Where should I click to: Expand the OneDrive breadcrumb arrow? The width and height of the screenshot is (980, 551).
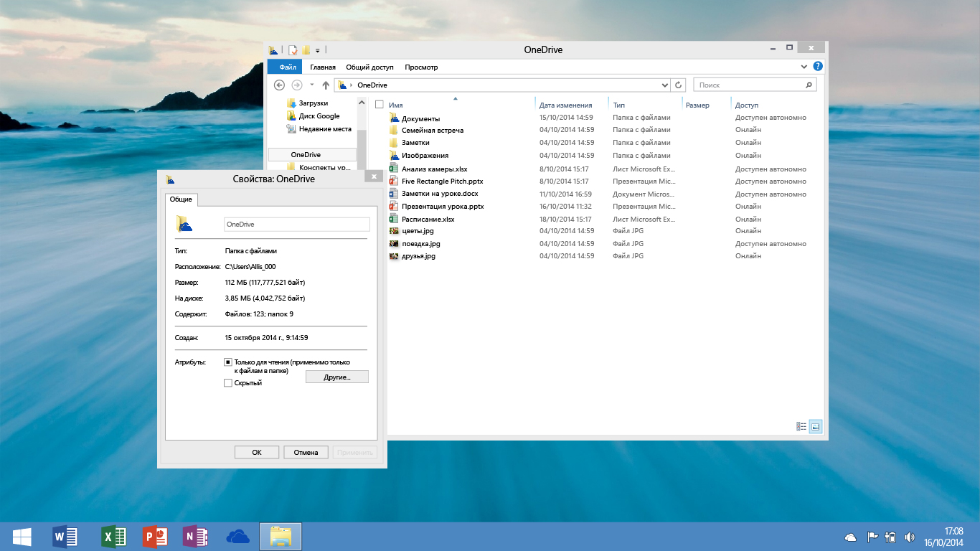click(351, 85)
